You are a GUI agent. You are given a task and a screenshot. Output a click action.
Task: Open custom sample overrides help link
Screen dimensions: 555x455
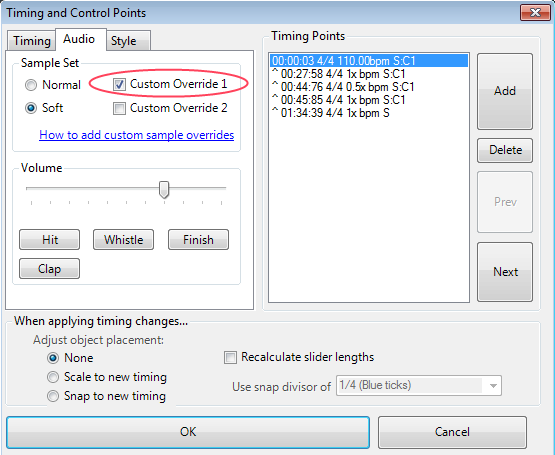point(137,135)
